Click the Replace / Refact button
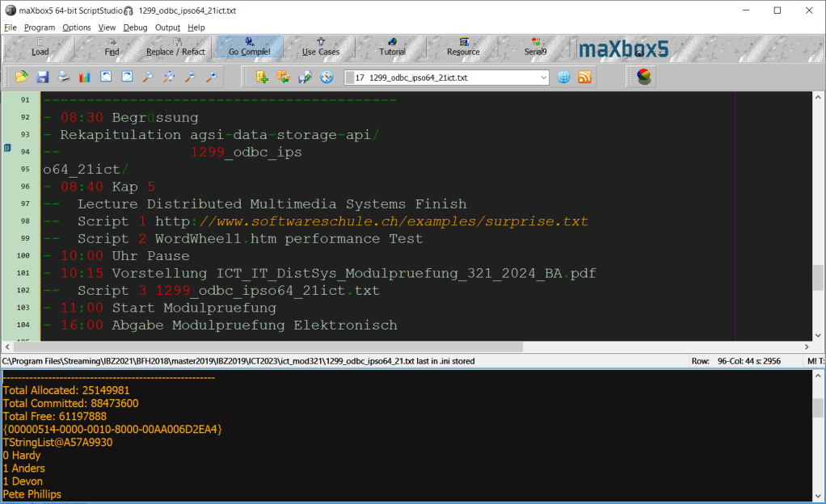This screenshot has width=826, height=504. tap(175, 48)
